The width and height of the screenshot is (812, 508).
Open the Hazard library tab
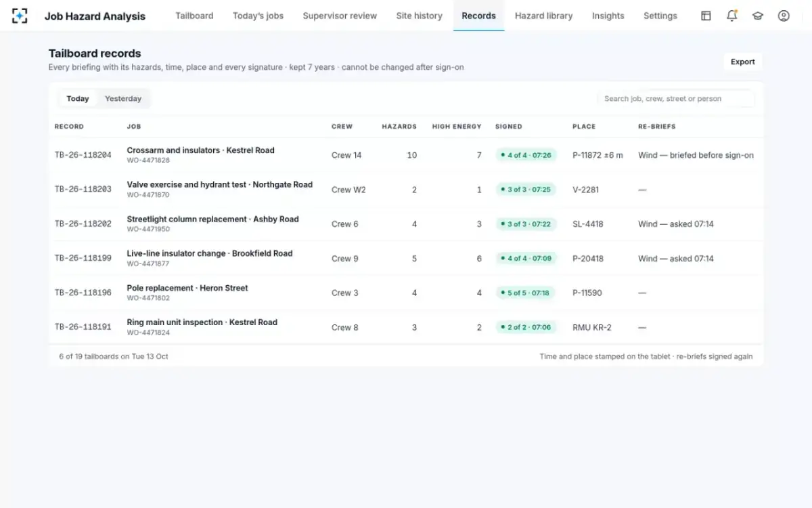coord(544,16)
